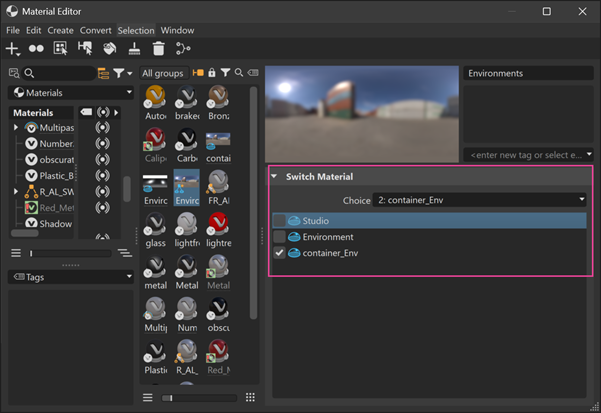The height and width of the screenshot is (413, 601).
Task: Click the tag icon in groups bar
Action: [253, 72]
